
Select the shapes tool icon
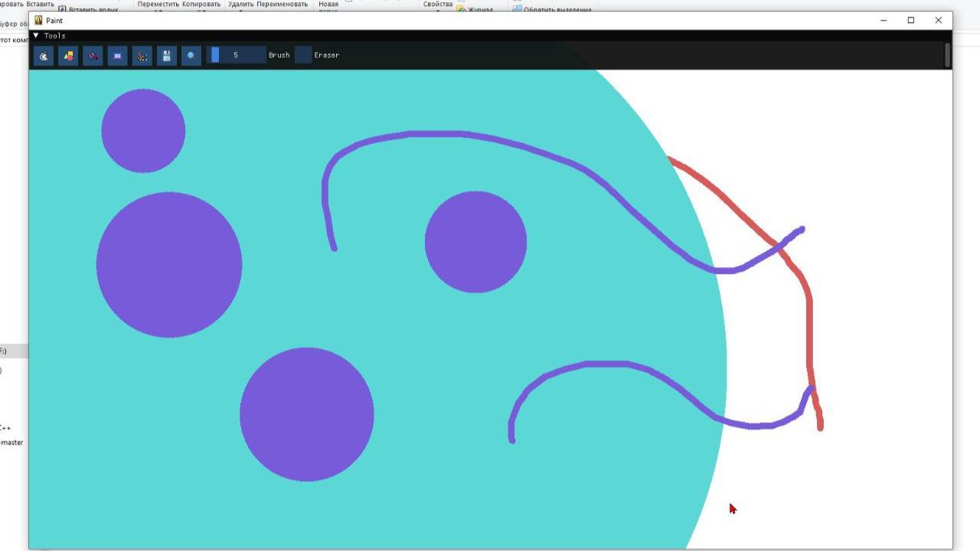pos(68,55)
